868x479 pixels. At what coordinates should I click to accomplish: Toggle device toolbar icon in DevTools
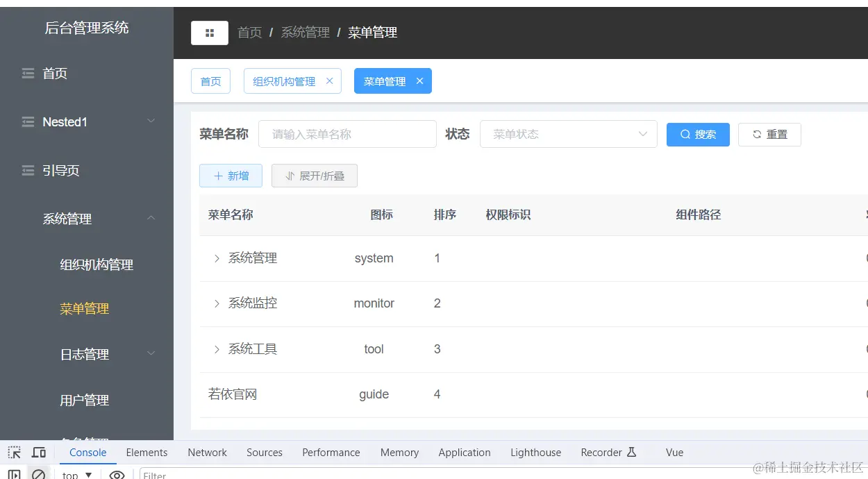(39, 453)
